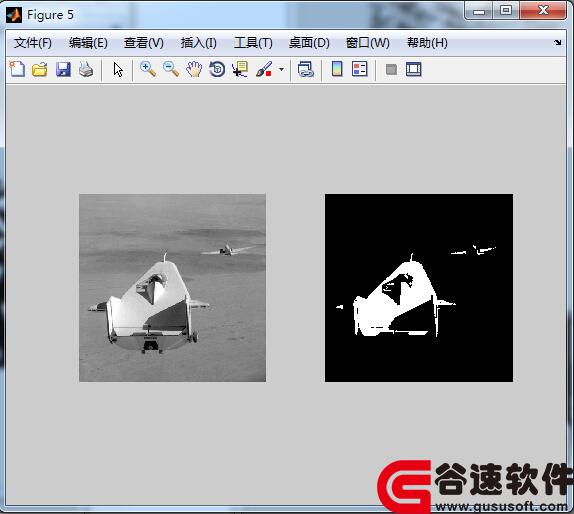Enable the Pan hand tool

click(x=194, y=69)
